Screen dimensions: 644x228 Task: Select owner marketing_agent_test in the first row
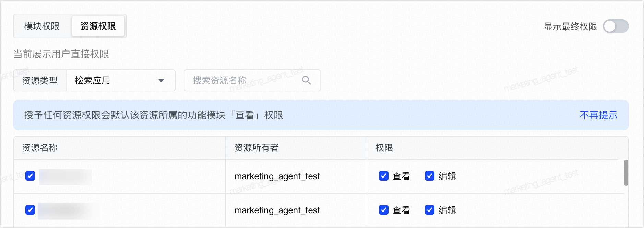click(x=277, y=176)
